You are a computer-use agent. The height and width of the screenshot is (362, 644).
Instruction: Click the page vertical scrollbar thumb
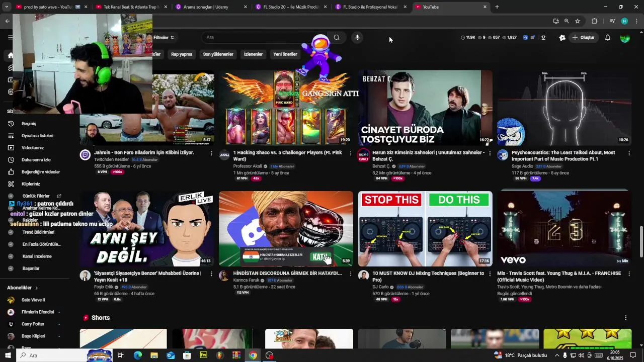[x=641, y=240]
